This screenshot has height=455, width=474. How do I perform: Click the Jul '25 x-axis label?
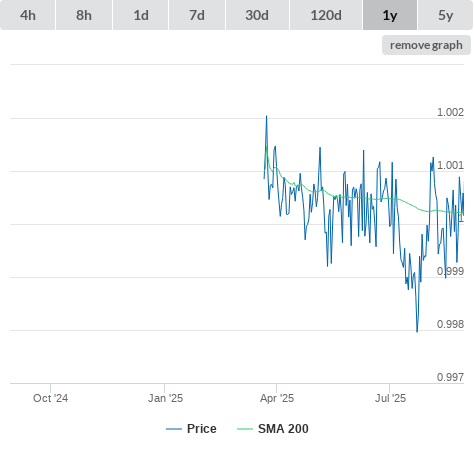coord(390,398)
